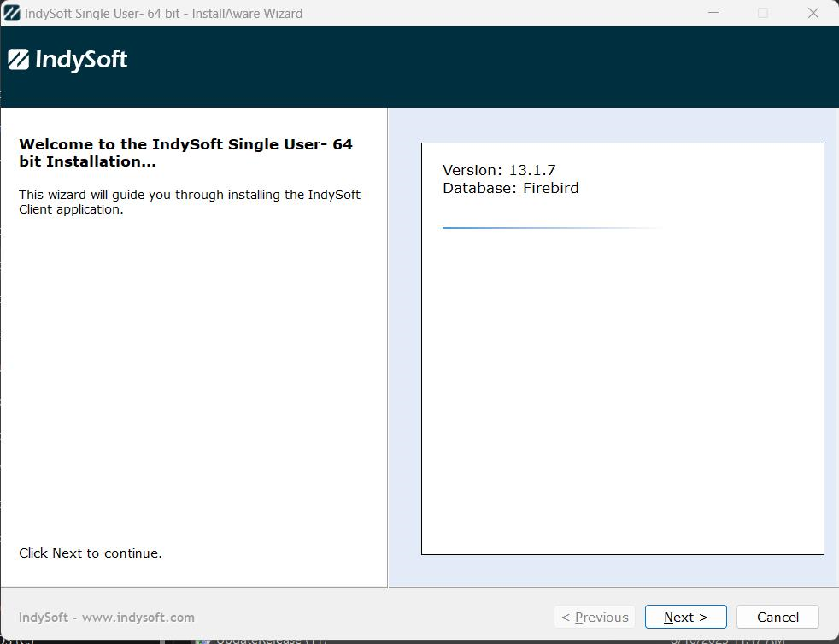Click the greyed-out Previous button

pos(595,617)
